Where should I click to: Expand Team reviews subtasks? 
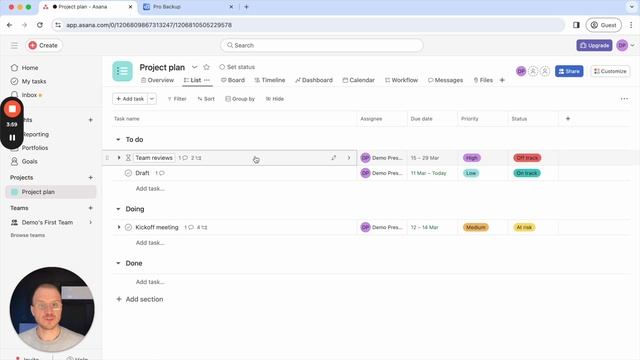(119, 158)
